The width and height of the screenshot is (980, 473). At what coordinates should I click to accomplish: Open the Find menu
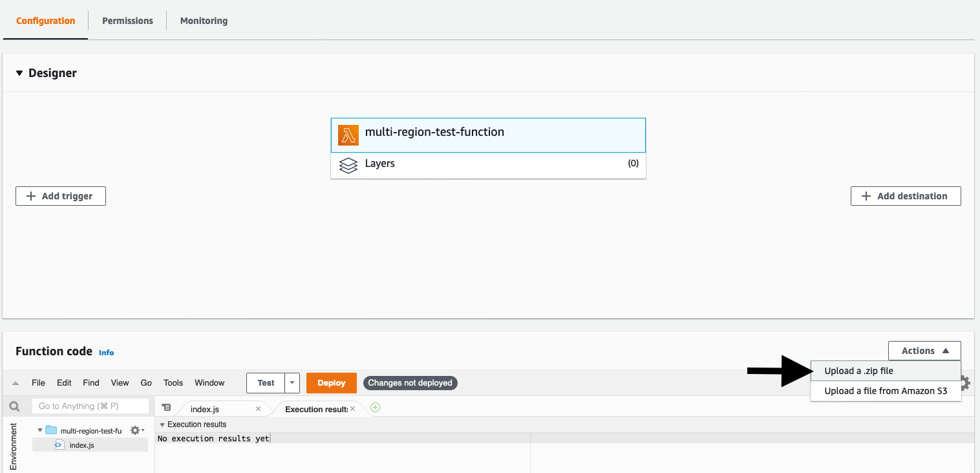91,383
